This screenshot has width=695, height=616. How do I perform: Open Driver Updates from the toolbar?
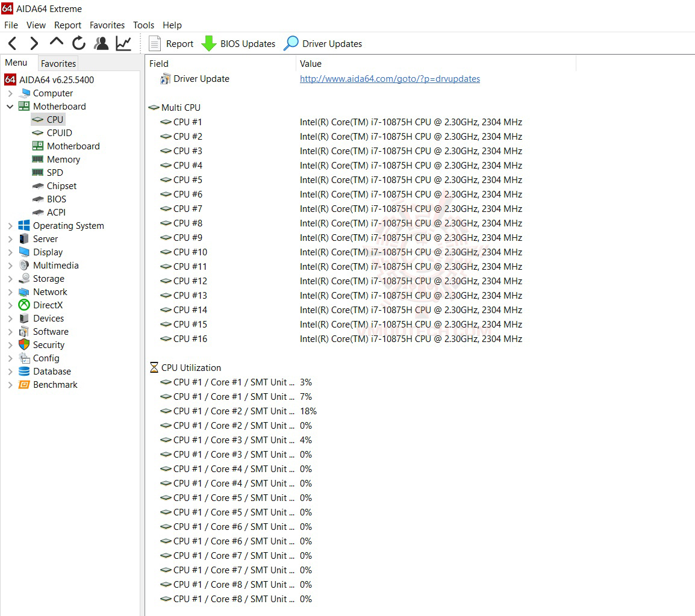pos(323,43)
